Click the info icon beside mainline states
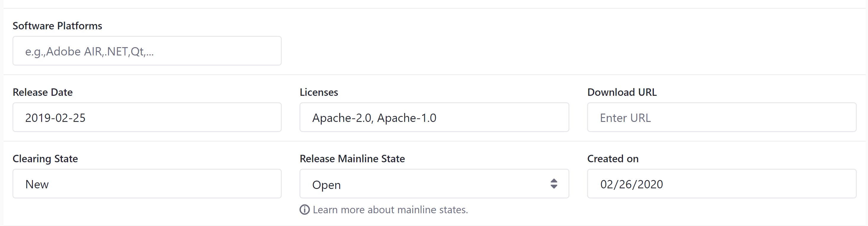 (x=304, y=209)
